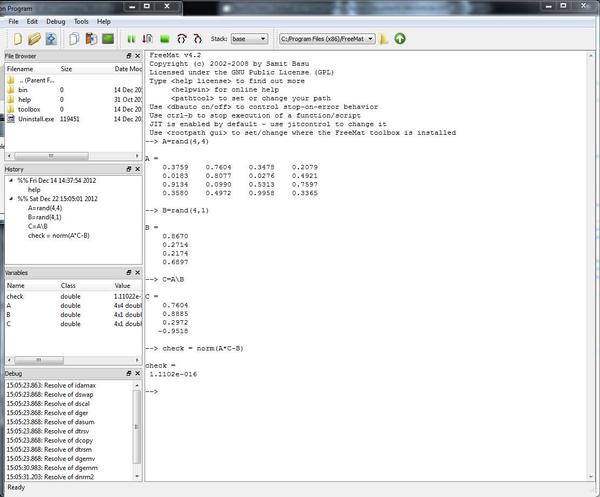This screenshot has height=497, width=600.
Task: Float the History panel
Action: tap(129, 169)
